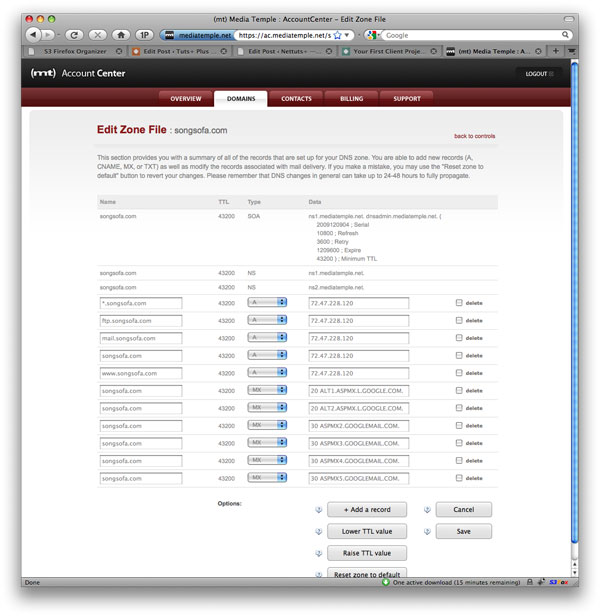Click the padlock security status icon

click(x=529, y=582)
